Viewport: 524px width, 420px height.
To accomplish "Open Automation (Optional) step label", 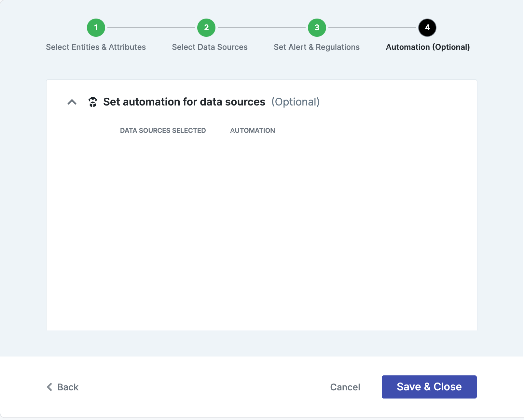I will (x=428, y=47).
